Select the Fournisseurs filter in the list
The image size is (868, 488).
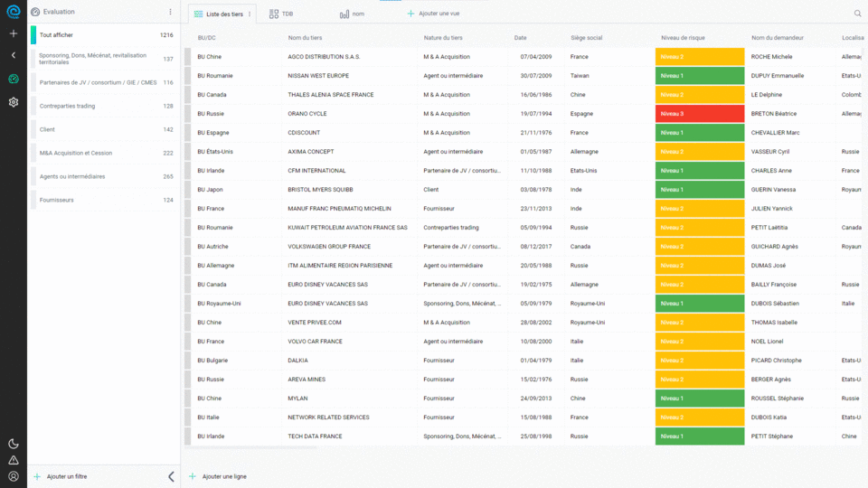click(x=56, y=200)
